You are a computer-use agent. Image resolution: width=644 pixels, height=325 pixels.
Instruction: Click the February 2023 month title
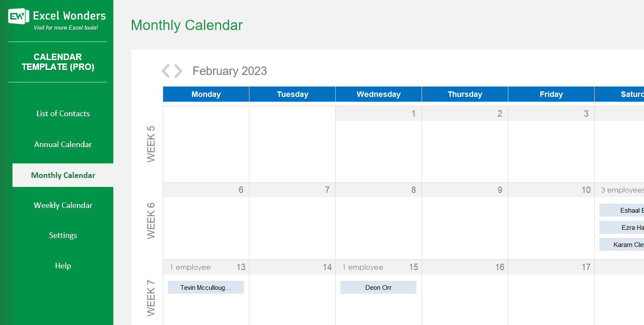click(x=230, y=71)
